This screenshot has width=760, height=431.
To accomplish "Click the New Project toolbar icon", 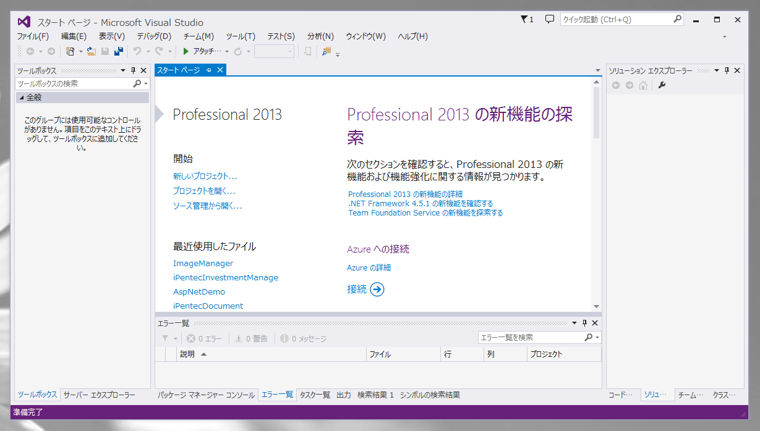I will click(x=71, y=51).
